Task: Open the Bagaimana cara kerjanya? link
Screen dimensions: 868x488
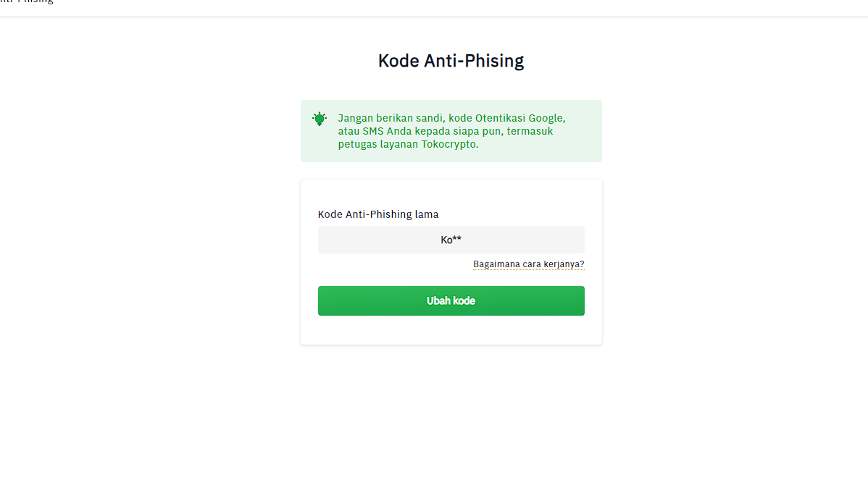Action: click(x=529, y=264)
